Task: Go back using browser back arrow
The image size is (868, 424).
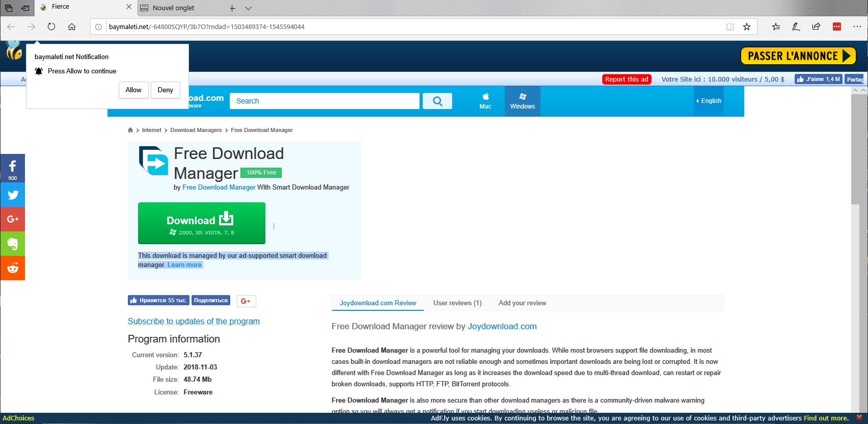Action: tap(11, 26)
